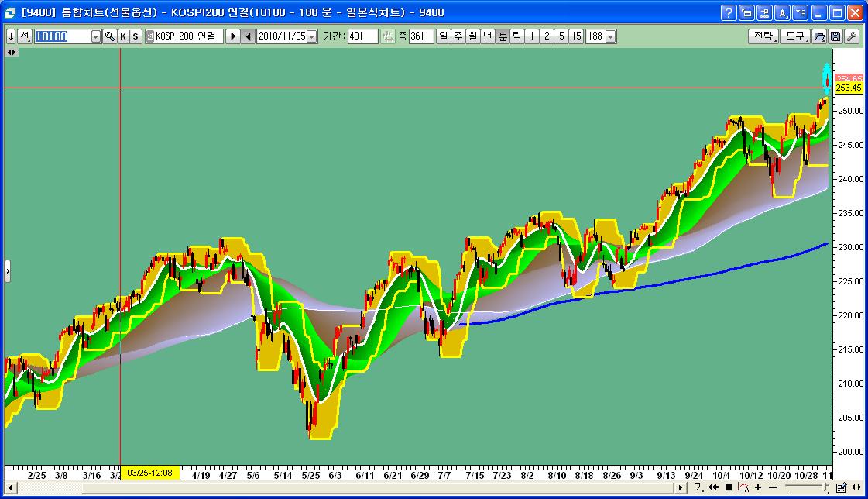This screenshot has height=499, width=868.
Task: Click the magnifier symbol search icon
Action: [110, 36]
